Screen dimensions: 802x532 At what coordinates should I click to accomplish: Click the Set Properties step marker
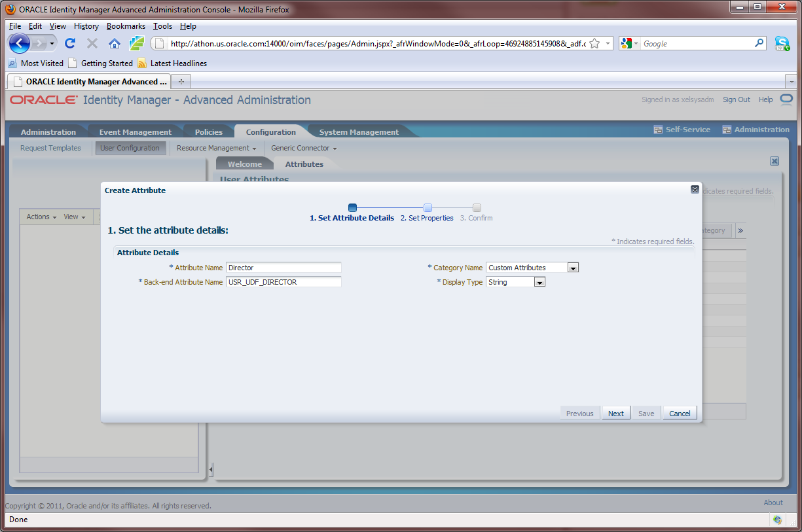[x=428, y=208]
